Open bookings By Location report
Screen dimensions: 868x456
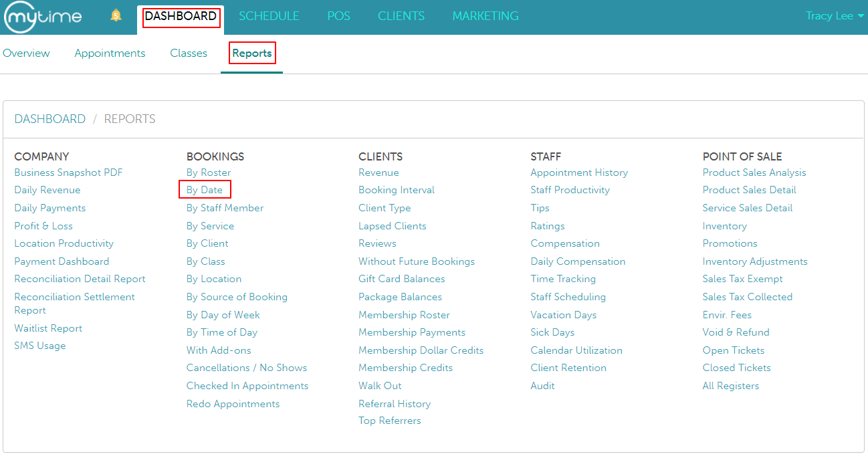point(214,279)
